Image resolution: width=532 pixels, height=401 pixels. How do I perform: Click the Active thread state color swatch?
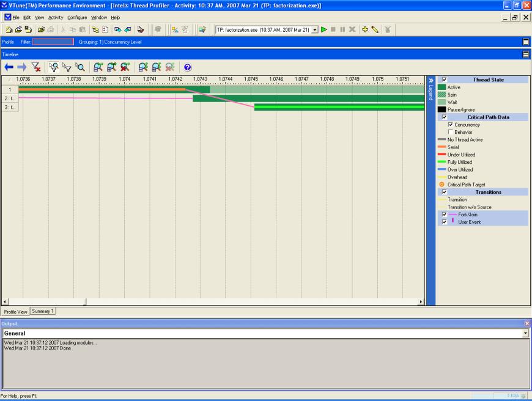point(441,87)
